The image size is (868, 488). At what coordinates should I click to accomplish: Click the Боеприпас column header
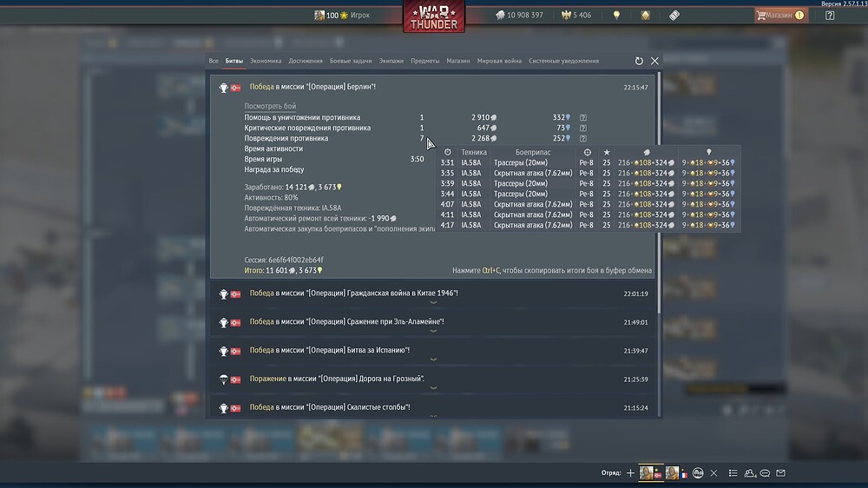pos(533,152)
